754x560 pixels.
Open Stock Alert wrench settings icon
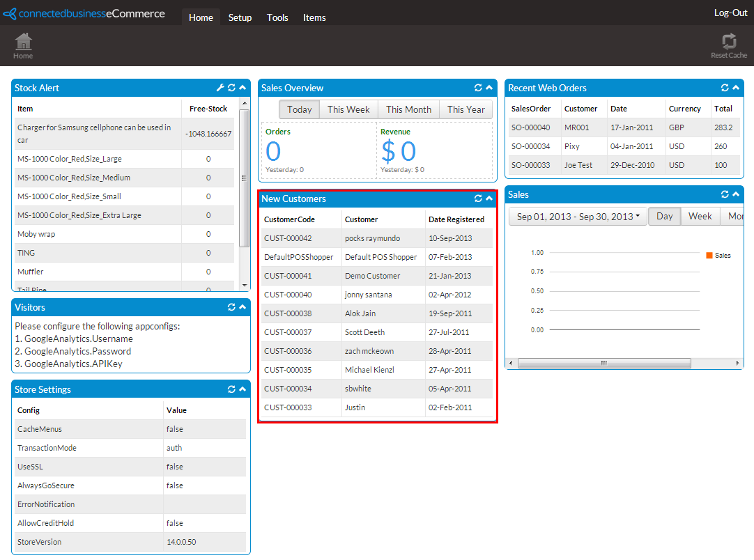point(221,88)
